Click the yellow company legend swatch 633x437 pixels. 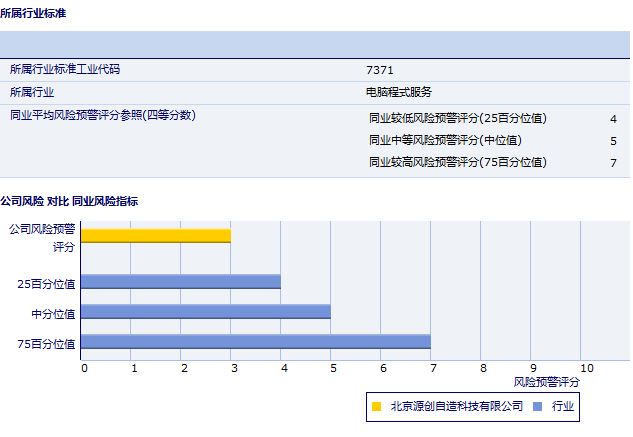pyautogui.click(x=376, y=406)
